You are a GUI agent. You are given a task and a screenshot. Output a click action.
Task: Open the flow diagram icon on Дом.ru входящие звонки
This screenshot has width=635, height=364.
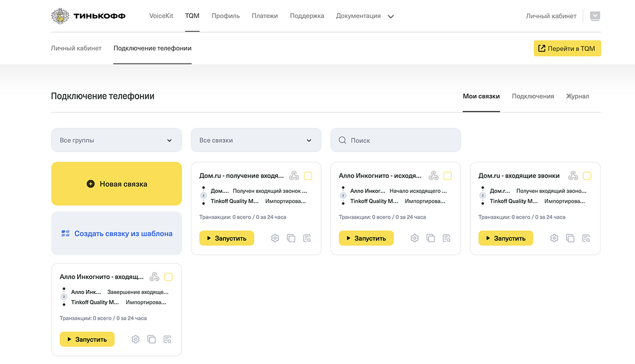572,175
